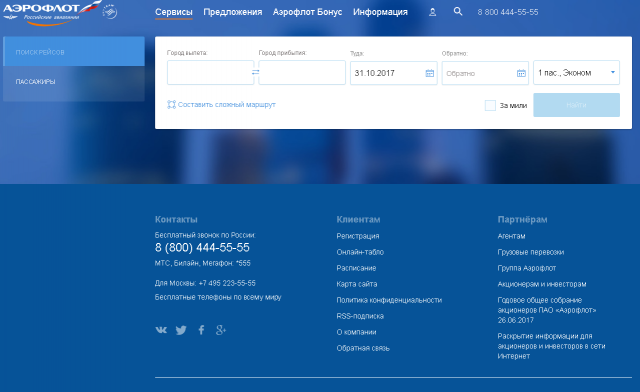Screen dimensions: 640x392
Task: Open the Аэрофлот Бонус menu
Action: click(x=307, y=12)
